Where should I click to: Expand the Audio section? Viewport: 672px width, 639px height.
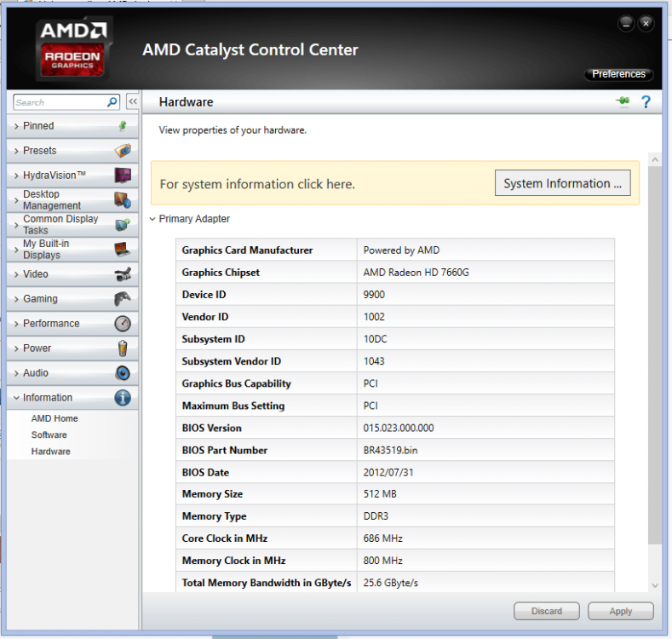point(72,372)
